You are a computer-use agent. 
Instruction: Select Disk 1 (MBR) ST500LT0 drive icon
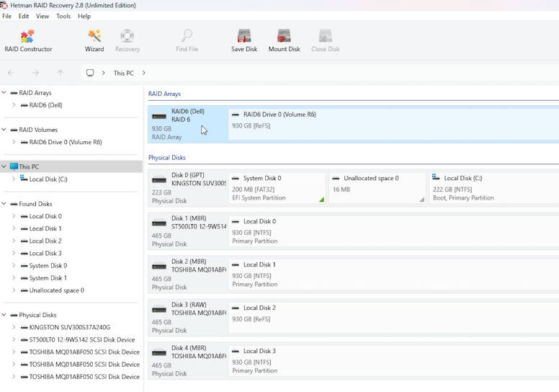coord(159,223)
